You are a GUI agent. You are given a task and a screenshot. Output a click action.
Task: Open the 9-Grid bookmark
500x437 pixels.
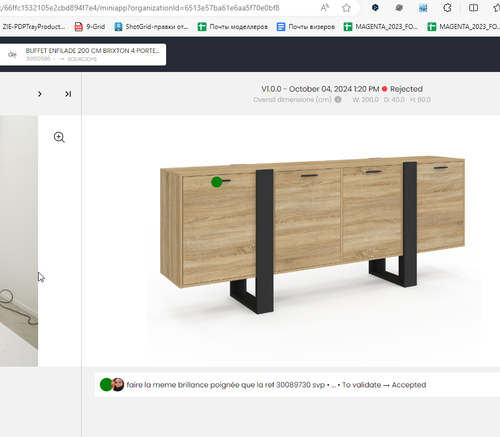click(90, 27)
